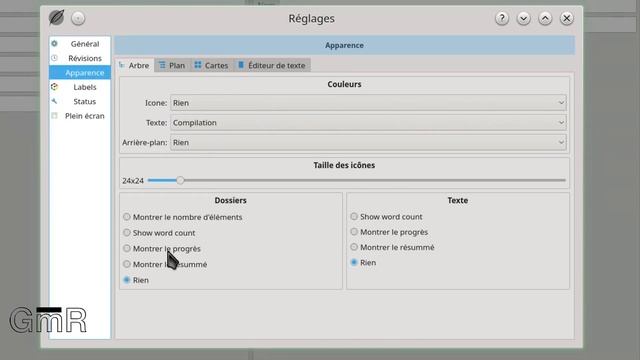Open the Apparence settings section

click(x=80, y=73)
